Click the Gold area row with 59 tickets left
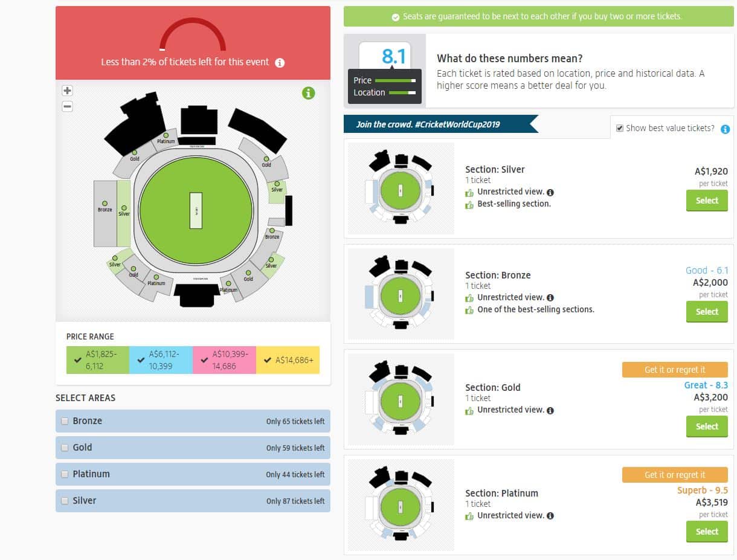Screen dimensions: 737x560 coord(193,448)
